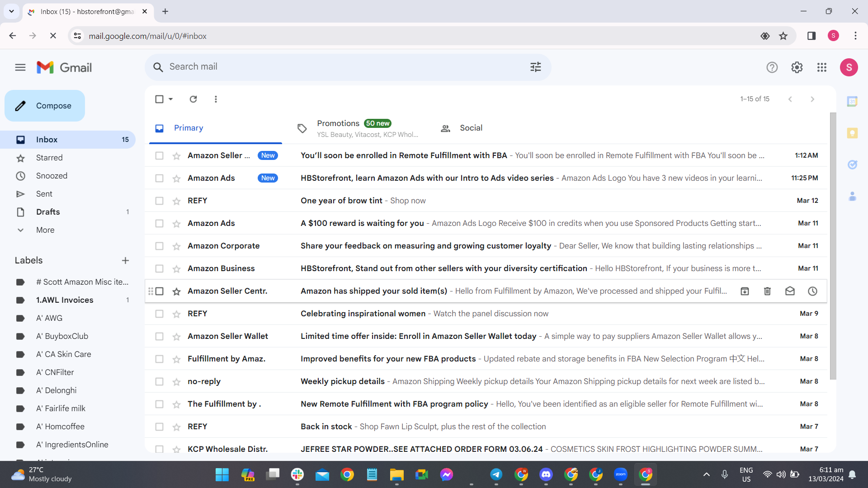Open Google Calendar side panel
Screen dimensions: 868x488
852,102
